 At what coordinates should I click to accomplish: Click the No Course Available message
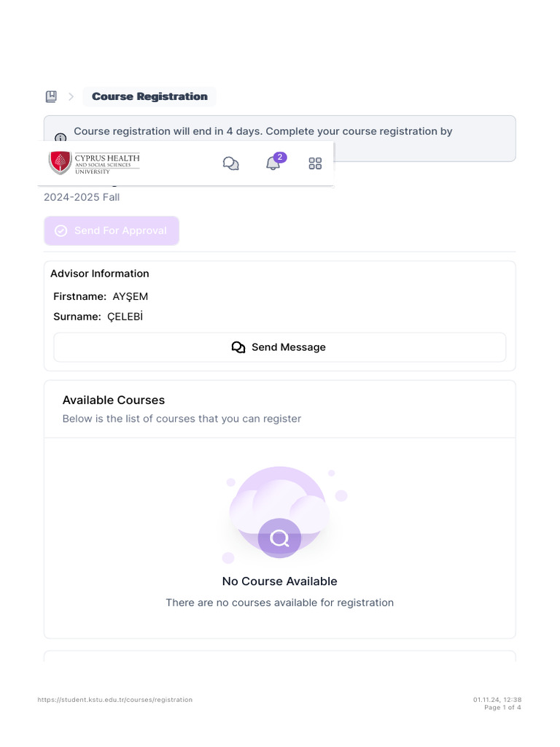[279, 581]
